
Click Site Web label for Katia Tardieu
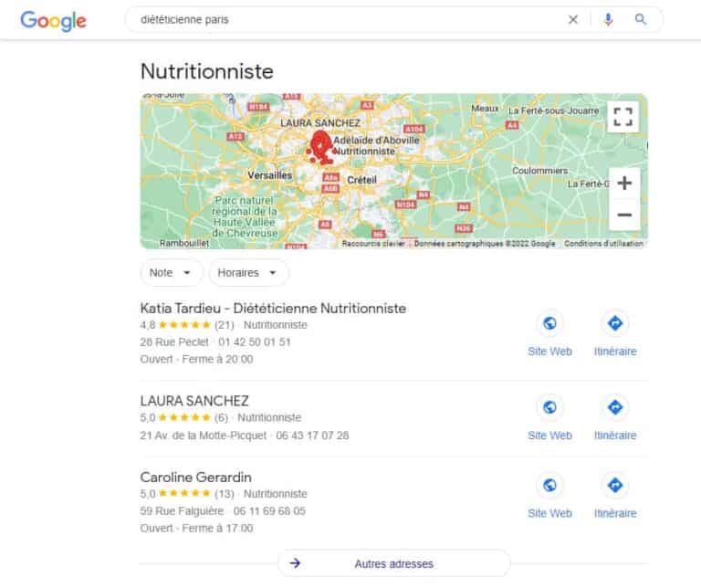[x=549, y=352]
